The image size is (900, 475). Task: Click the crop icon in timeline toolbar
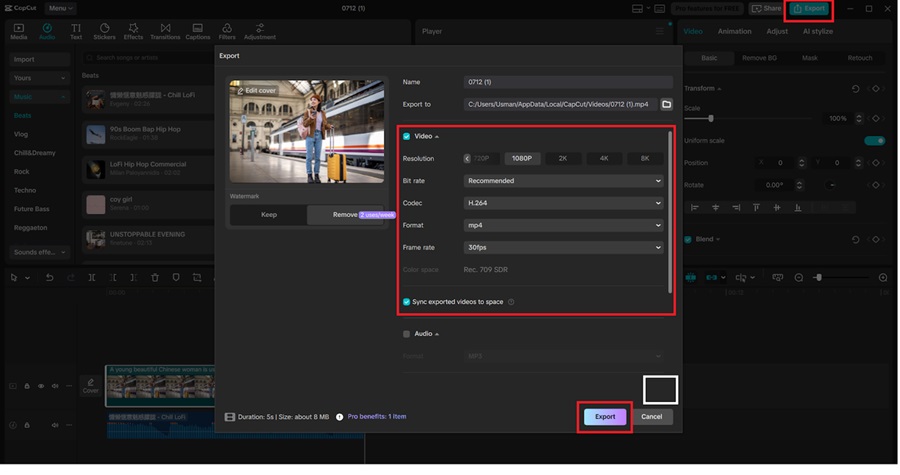197,278
